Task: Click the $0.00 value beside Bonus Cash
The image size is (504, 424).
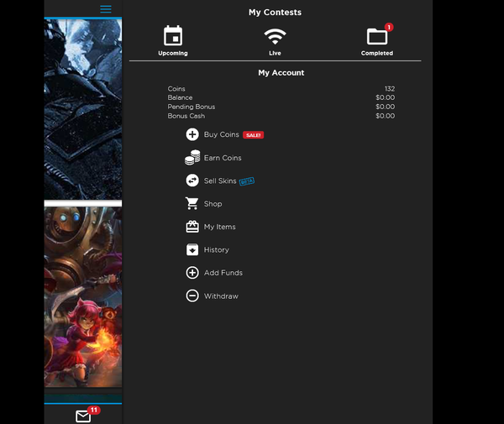Action: coord(385,116)
